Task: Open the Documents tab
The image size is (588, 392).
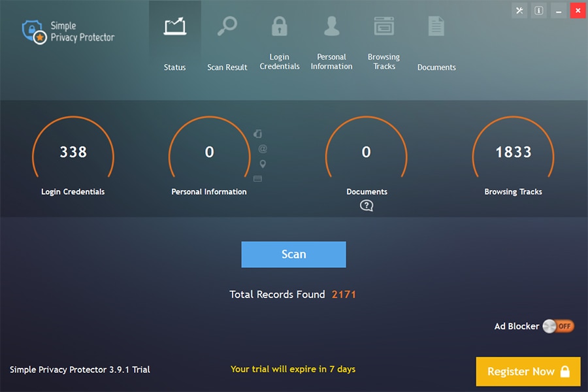Action: [x=436, y=44]
